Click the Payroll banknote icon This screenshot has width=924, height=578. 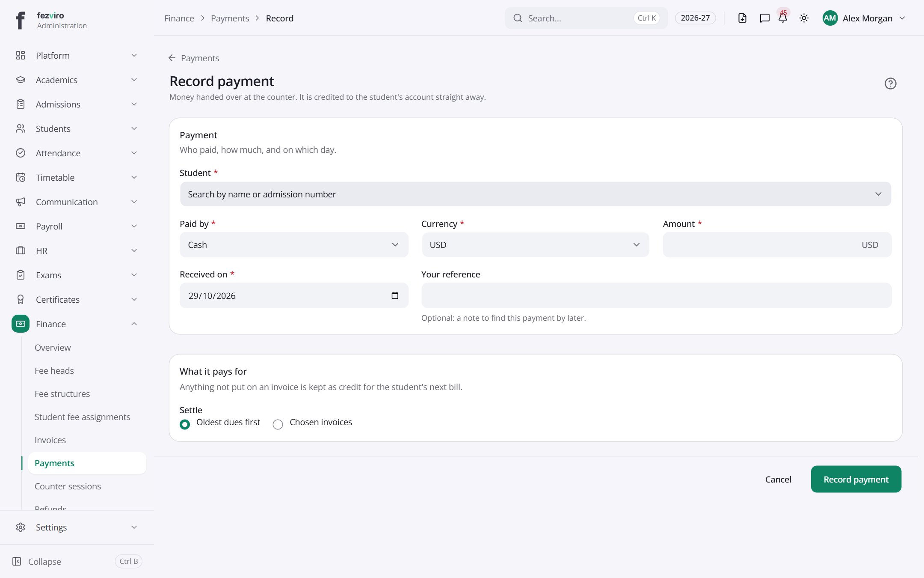tap(21, 226)
